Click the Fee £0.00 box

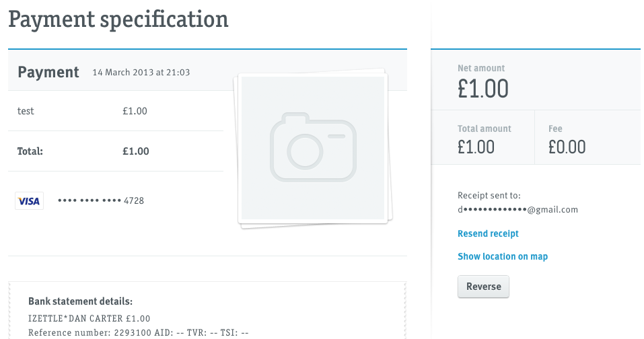point(587,137)
